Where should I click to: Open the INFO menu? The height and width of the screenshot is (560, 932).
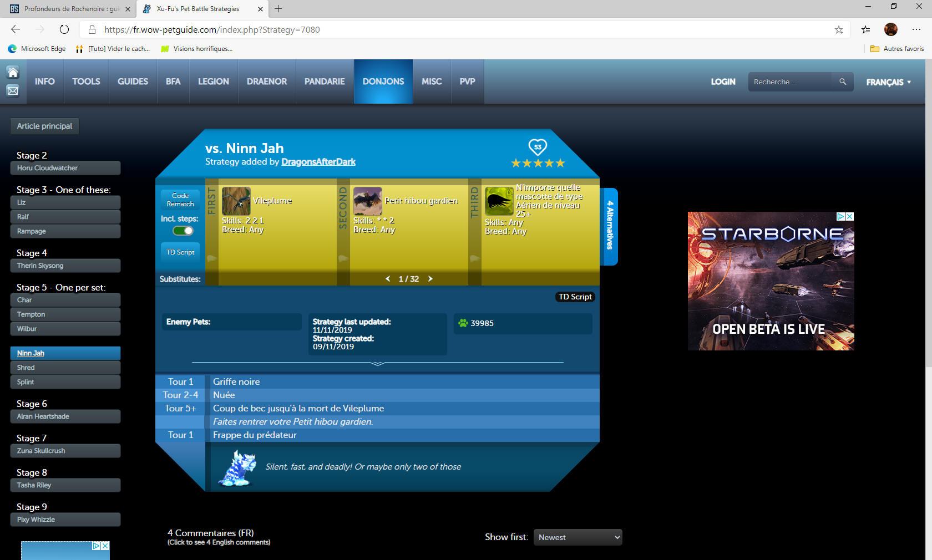(45, 82)
